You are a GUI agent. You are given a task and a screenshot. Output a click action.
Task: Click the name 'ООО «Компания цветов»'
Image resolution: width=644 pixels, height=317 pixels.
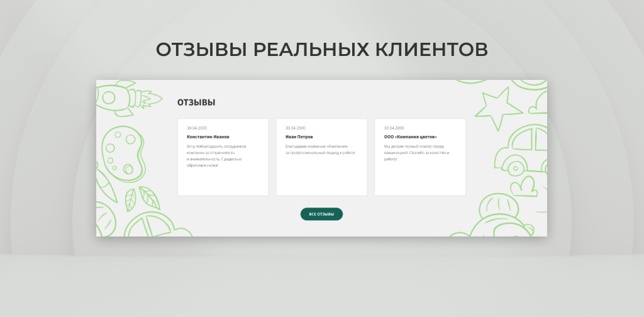410,136
